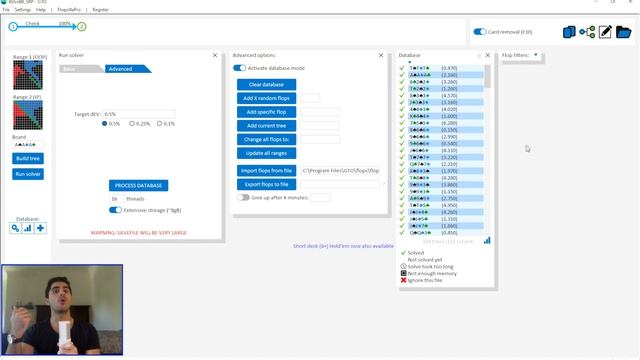This screenshot has height=360, width=640.
Task: Click the Give up minutes input field
Action: coord(320,198)
